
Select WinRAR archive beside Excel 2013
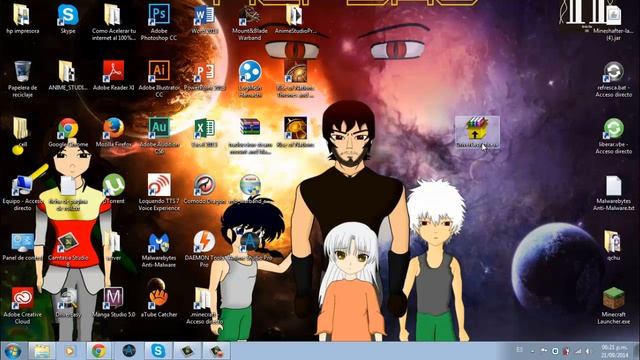(x=250, y=136)
